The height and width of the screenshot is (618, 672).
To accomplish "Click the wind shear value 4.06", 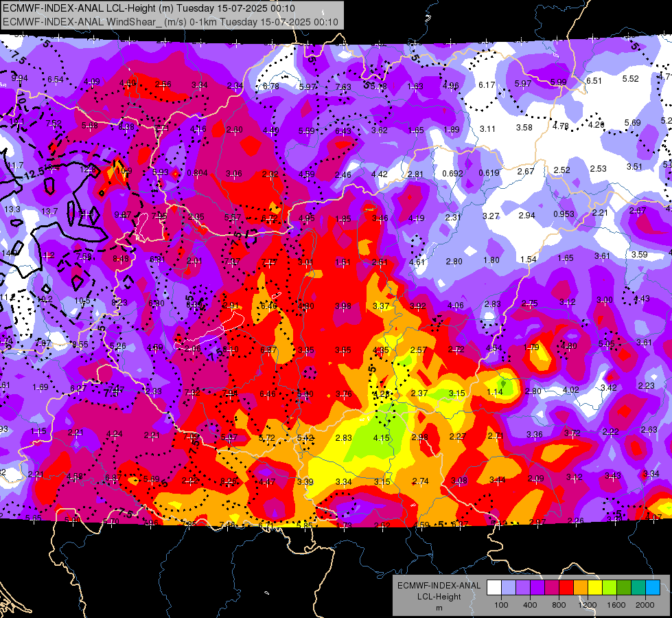I will pyautogui.click(x=455, y=306).
